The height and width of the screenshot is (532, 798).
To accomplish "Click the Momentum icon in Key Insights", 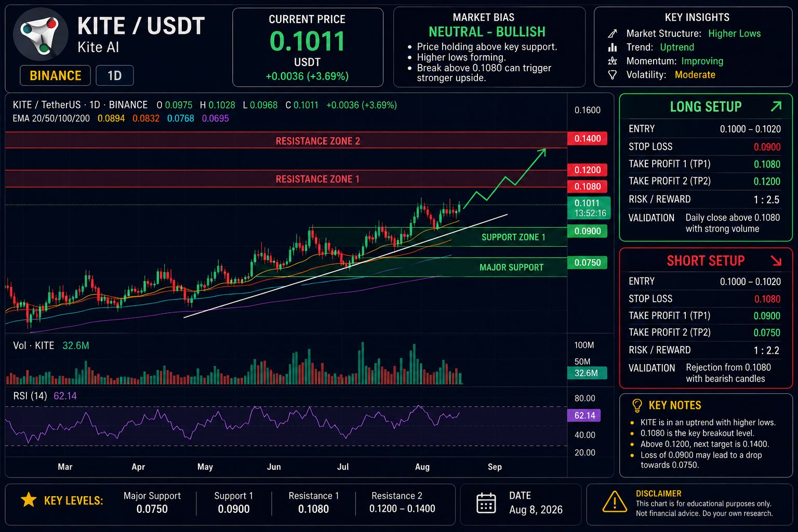I will tap(613, 61).
